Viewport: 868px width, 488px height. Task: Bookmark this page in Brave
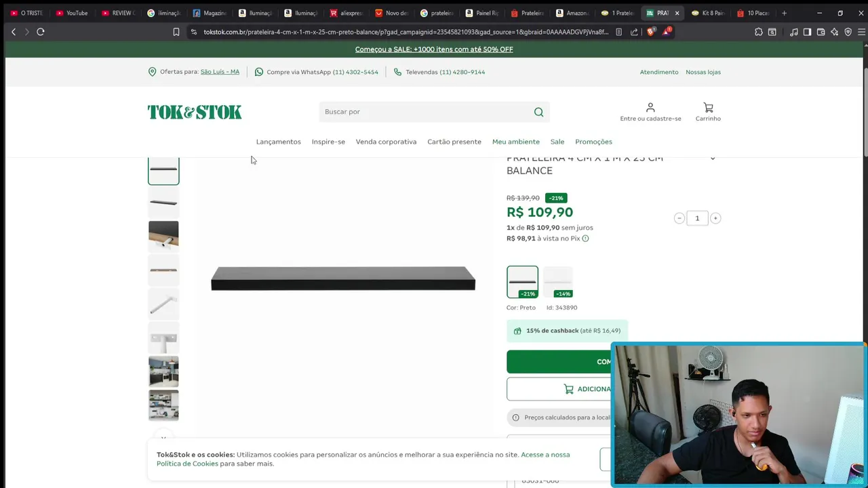point(176,32)
